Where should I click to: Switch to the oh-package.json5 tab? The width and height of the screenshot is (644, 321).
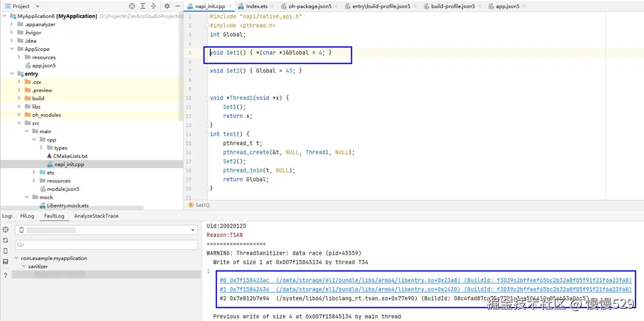tap(310, 6)
